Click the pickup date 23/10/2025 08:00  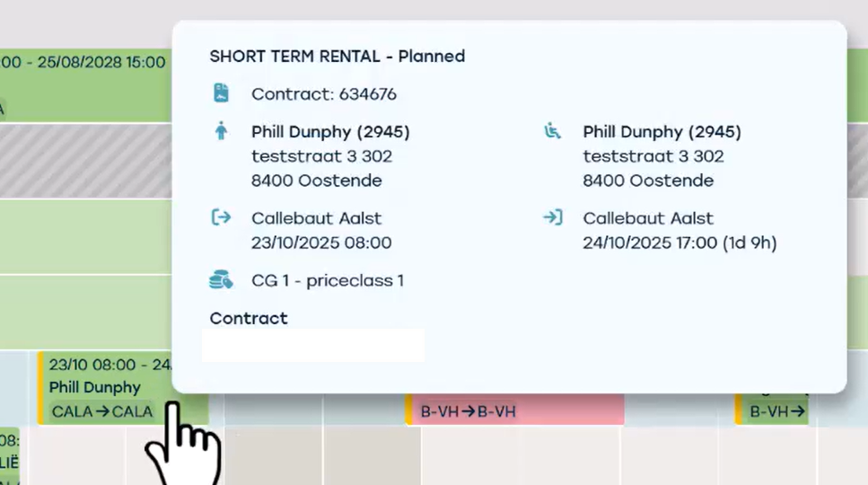pos(320,242)
